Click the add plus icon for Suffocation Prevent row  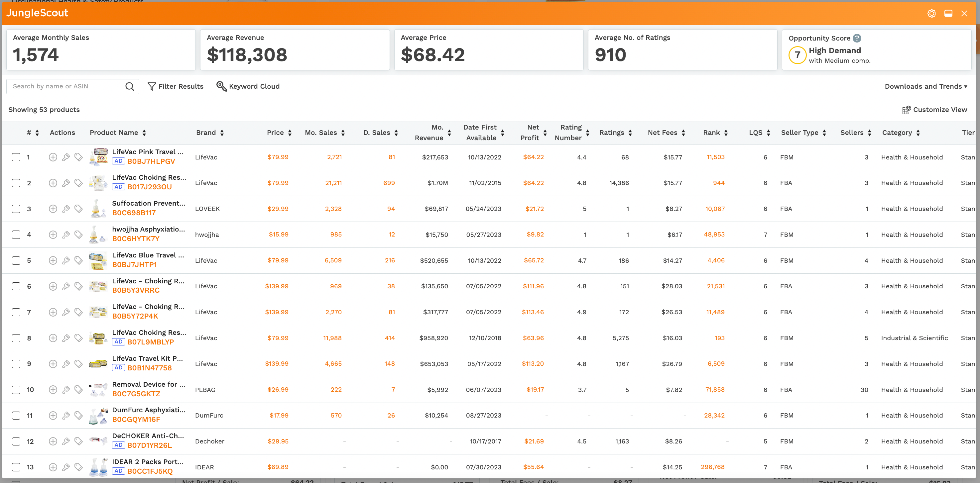(53, 209)
